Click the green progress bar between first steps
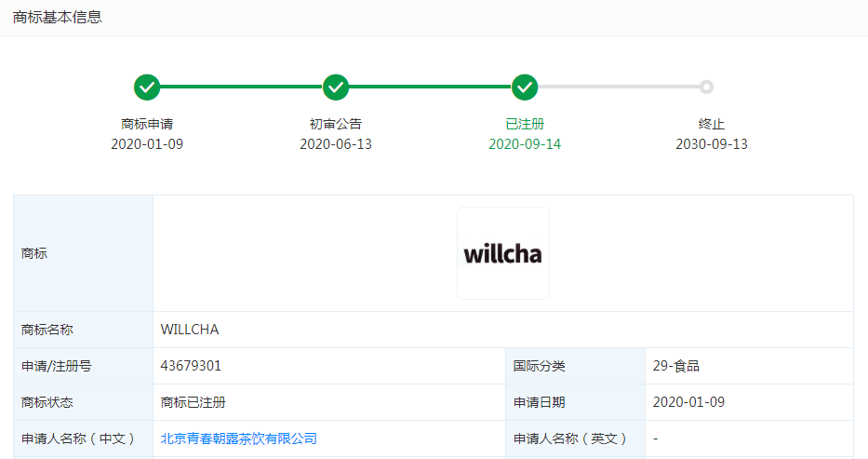Screen dimensions: 868x459 [x=241, y=88]
